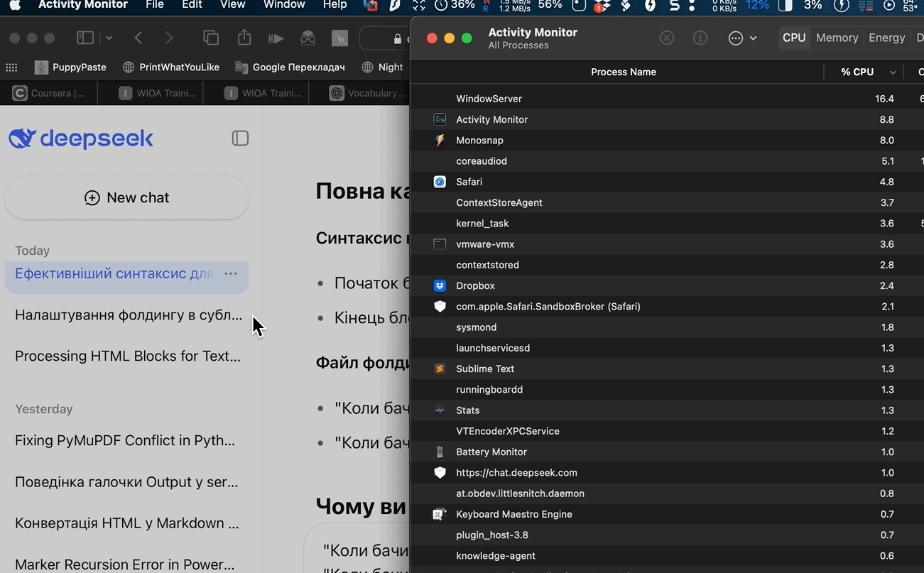The width and height of the screenshot is (924, 573).
Task: Click the Safari tab overview icon
Action: [x=211, y=38]
